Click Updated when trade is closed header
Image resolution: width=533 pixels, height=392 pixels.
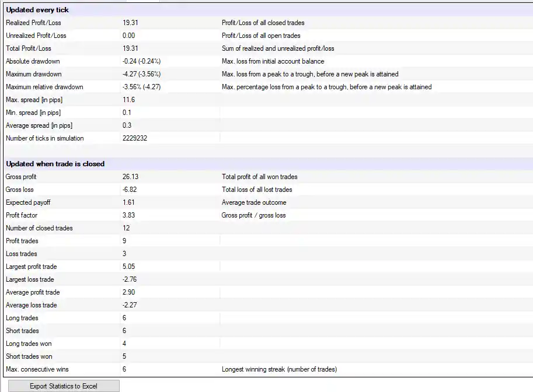click(55, 164)
